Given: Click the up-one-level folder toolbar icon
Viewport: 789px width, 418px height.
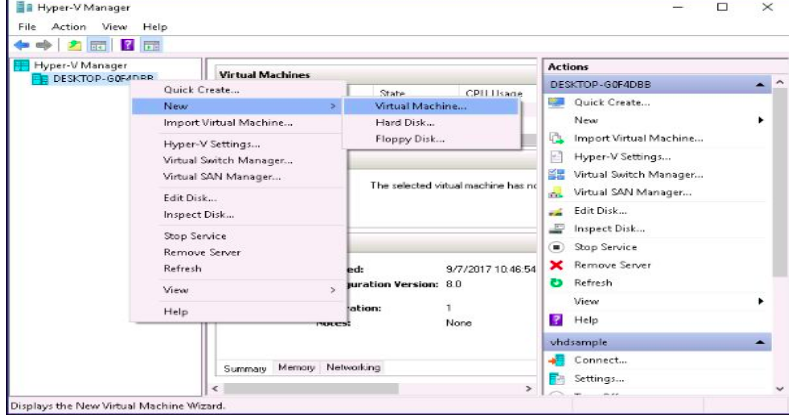Looking at the screenshot, I should click(x=74, y=44).
